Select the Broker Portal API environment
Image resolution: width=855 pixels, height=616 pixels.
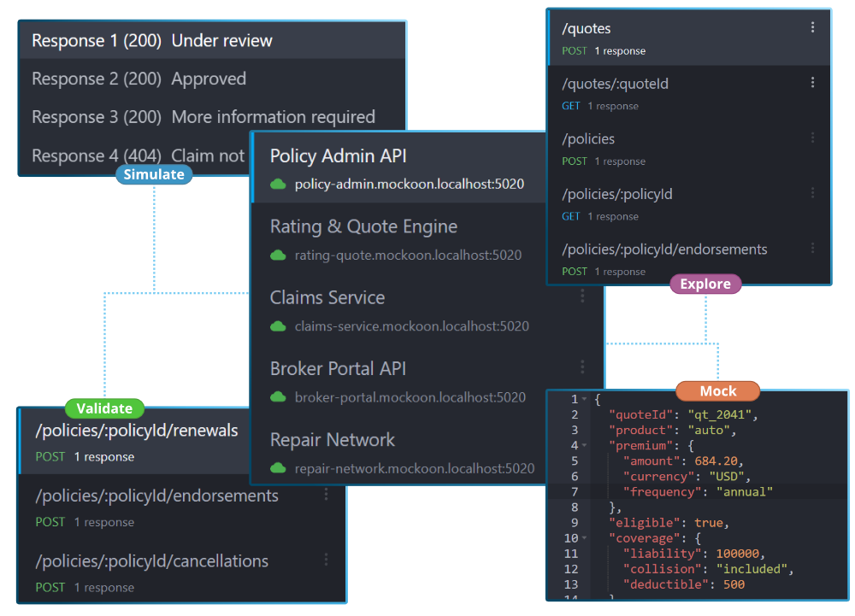[x=427, y=382]
